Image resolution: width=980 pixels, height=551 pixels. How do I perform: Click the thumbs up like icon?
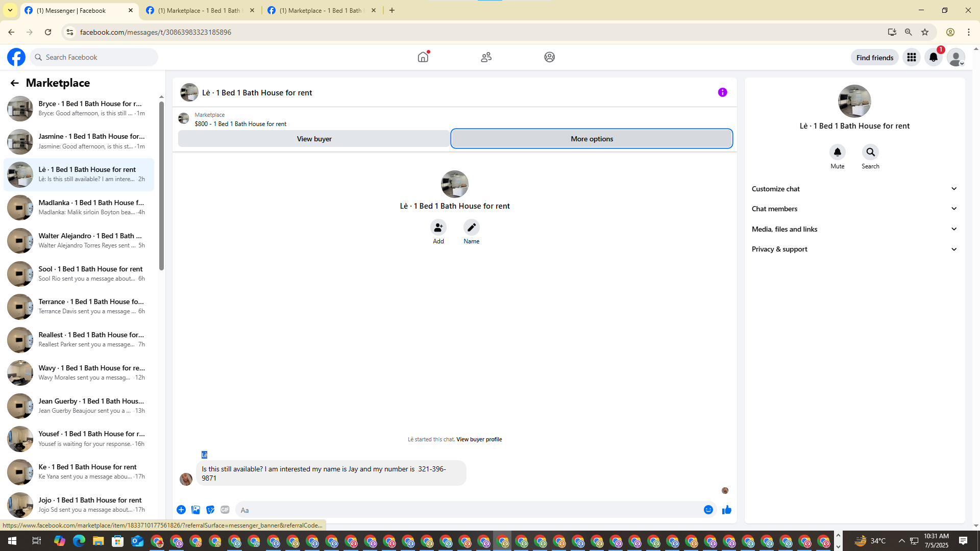point(726,510)
